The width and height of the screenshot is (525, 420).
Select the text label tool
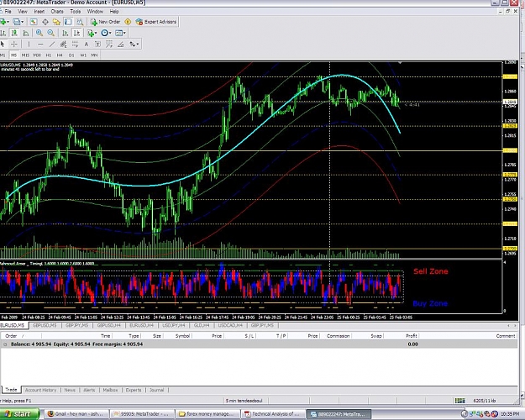(x=97, y=45)
